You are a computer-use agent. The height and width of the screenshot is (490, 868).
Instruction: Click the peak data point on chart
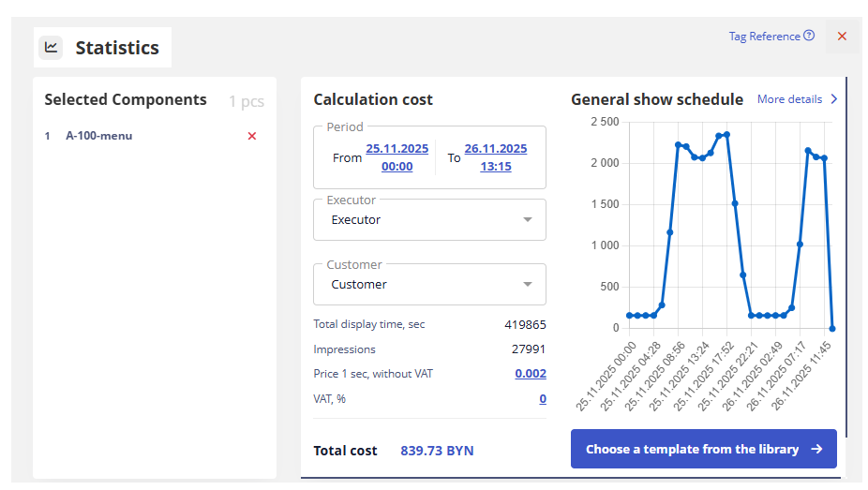pos(726,135)
